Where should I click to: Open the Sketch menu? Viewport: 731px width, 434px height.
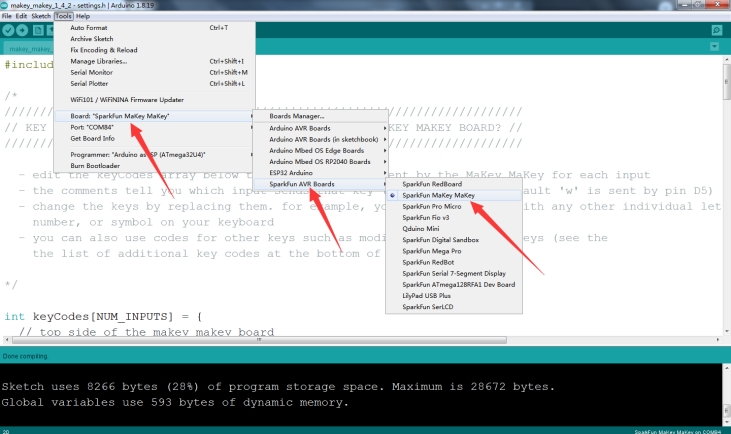pos(41,16)
